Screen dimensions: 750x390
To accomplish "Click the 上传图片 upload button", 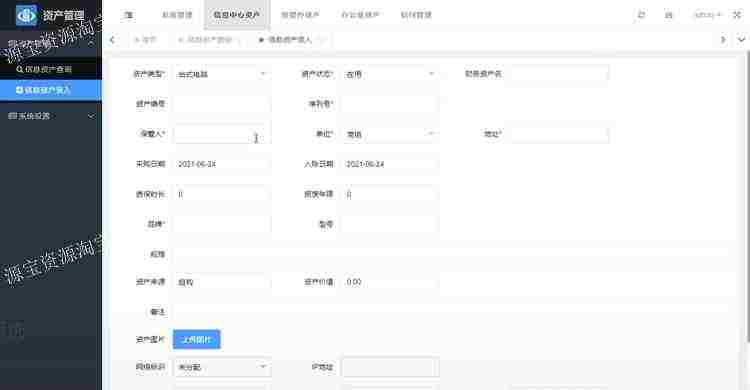I will click(197, 339).
